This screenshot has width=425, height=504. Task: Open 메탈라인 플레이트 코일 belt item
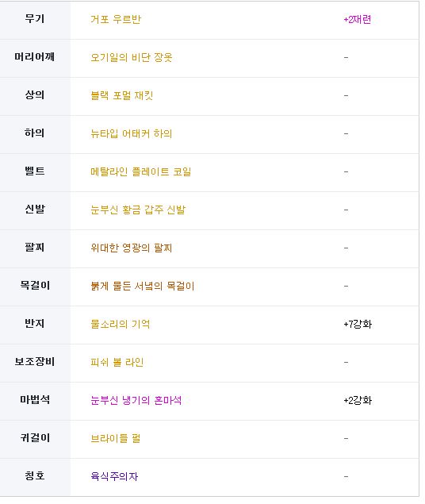[x=140, y=172]
